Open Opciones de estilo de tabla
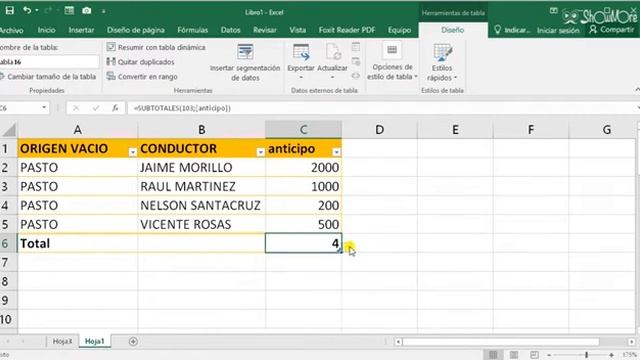640x360 pixels. point(392,62)
